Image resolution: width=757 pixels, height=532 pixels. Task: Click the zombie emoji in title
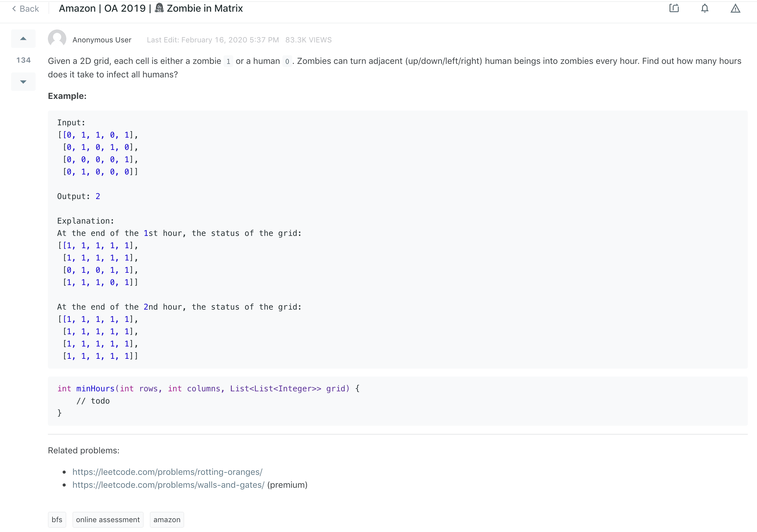coord(159,8)
